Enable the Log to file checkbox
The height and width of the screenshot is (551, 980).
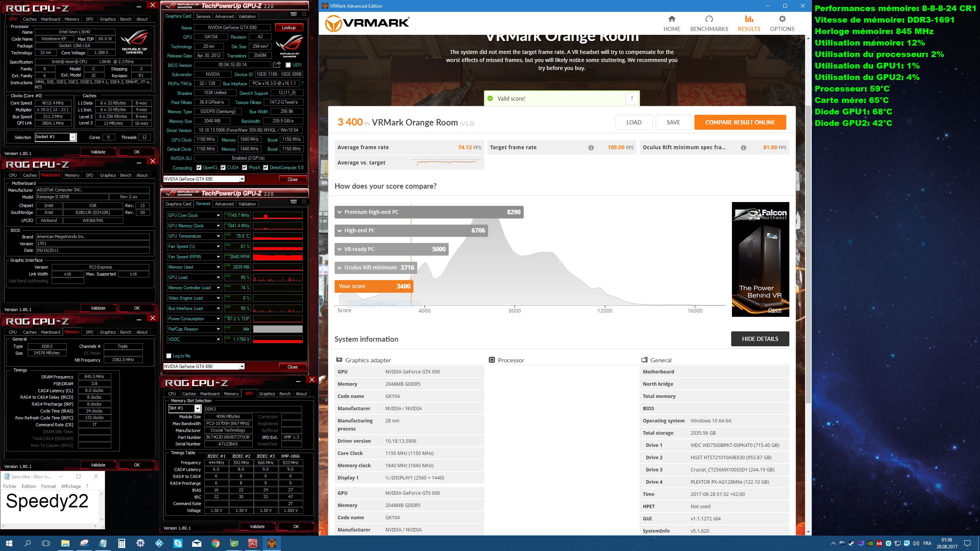168,356
